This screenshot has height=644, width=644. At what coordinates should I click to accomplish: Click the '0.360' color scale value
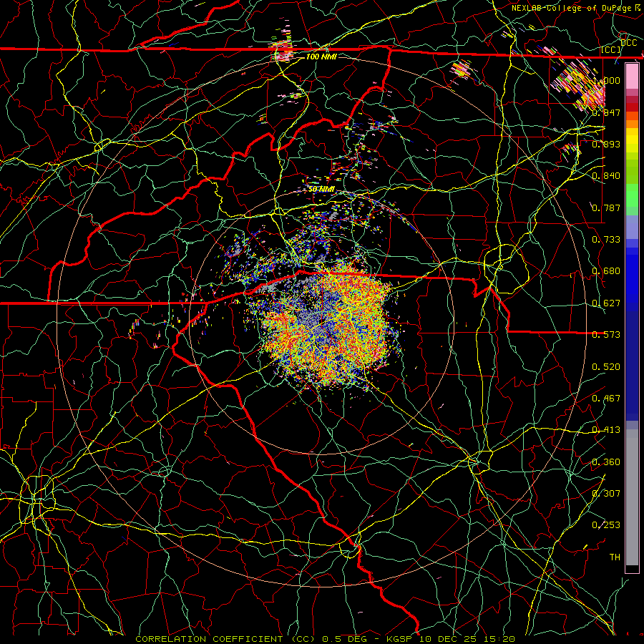click(x=606, y=462)
